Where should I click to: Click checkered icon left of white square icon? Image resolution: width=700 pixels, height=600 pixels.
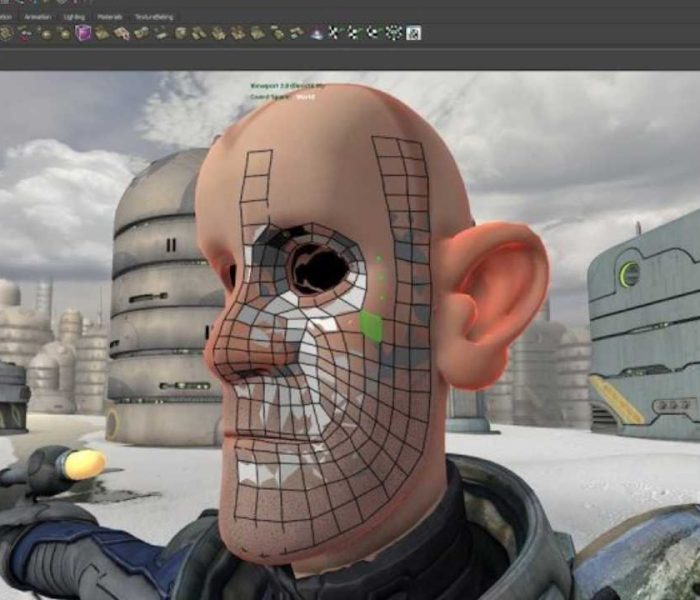(393, 33)
